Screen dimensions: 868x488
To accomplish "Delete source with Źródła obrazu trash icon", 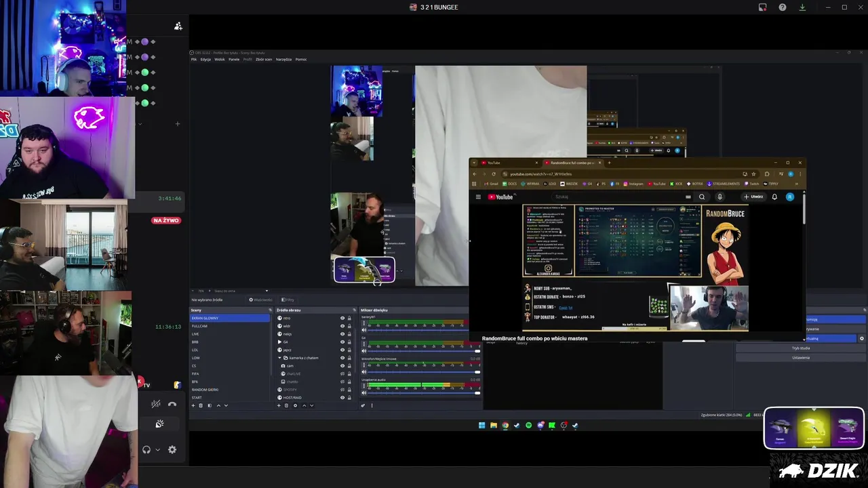I will [287, 405].
